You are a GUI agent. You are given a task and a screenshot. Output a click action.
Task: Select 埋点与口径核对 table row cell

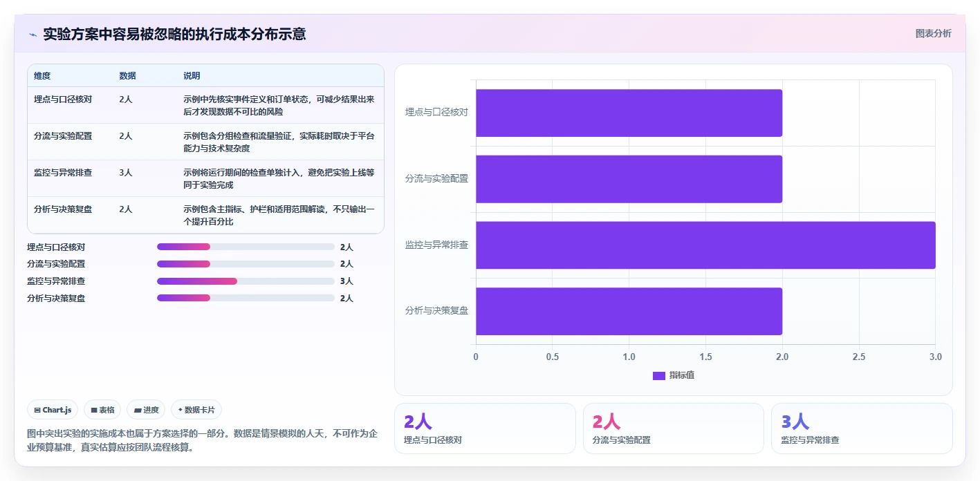(63, 100)
